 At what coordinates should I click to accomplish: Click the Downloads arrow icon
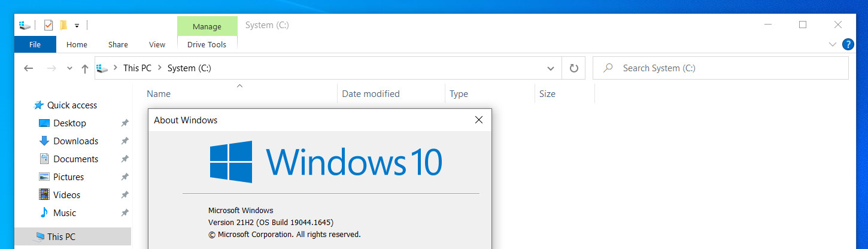pyautogui.click(x=44, y=141)
